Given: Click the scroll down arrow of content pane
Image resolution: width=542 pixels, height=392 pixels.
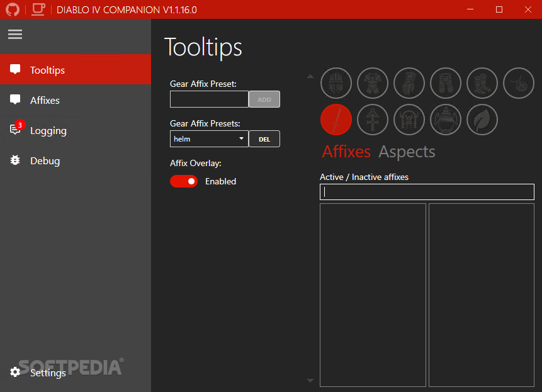Looking at the screenshot, I should 310,380.
